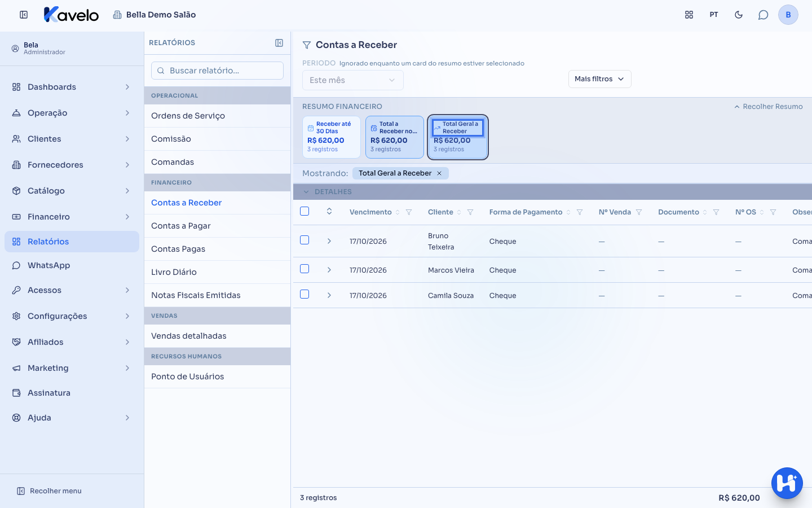This screenshot has width=812, height=508.
Task: Filter the Vencimento column using its funnel icon
Action: click(409, 212)
